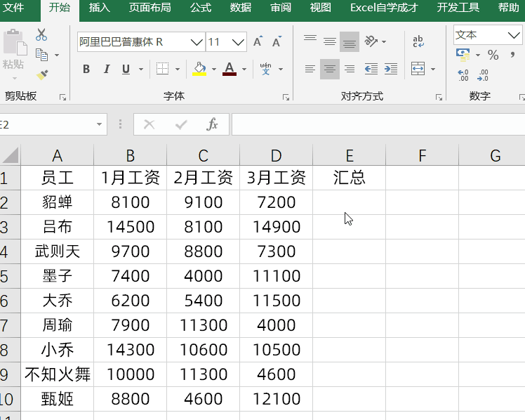Image resolution: width=525 pixels, height=420 pixels.
Task: Open font name dropdown
Action: click(197, 42)
